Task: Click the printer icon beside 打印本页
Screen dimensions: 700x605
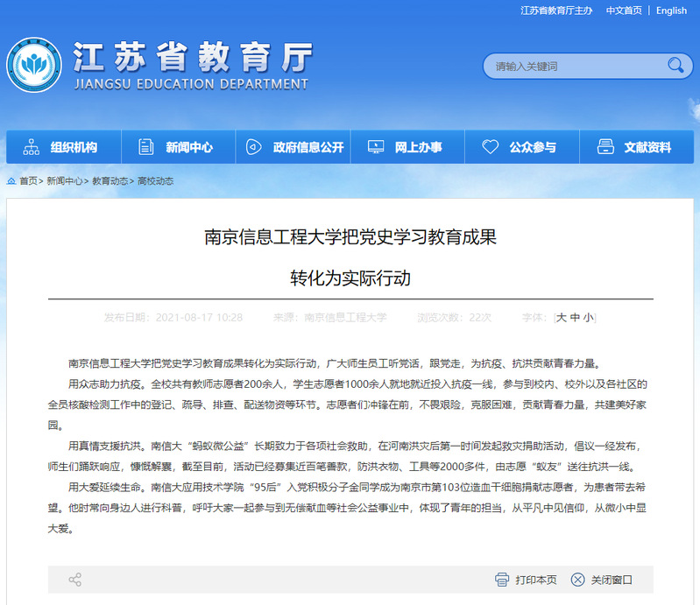Action: [x=502, y=580]
